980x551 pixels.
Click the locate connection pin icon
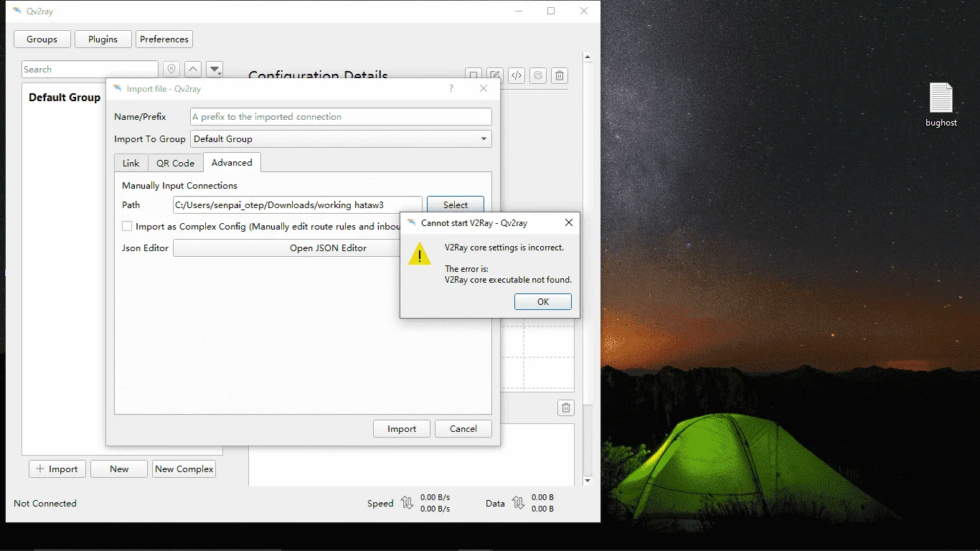pos(171,70)
